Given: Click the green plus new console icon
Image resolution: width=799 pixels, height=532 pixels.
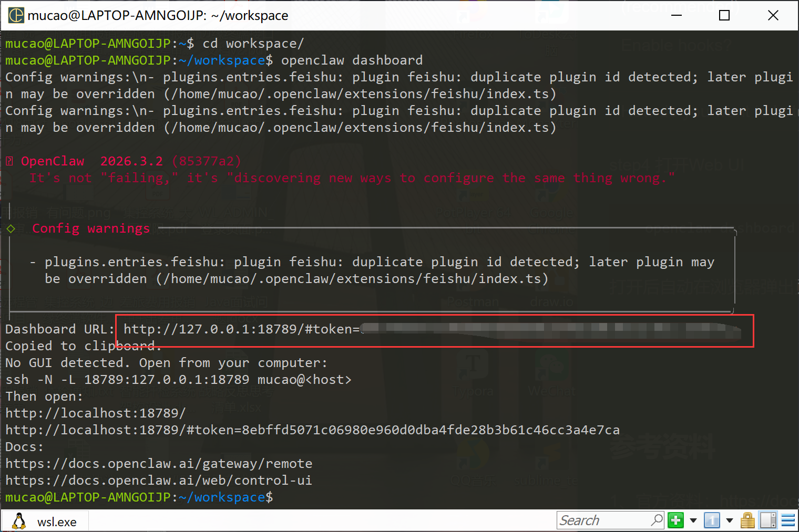Looking at the screenshot, I should 675,520.
